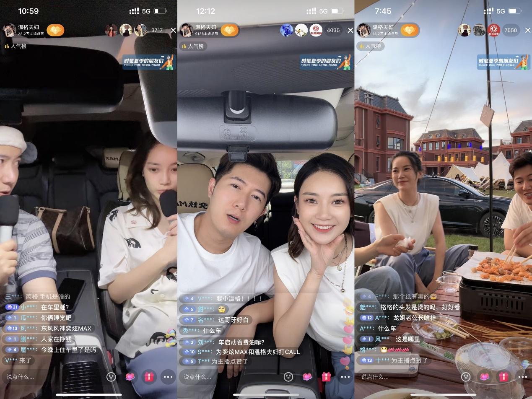
Task: Open the three-dot more menu in the 12:12 stream
Action: tap(345, 377)
